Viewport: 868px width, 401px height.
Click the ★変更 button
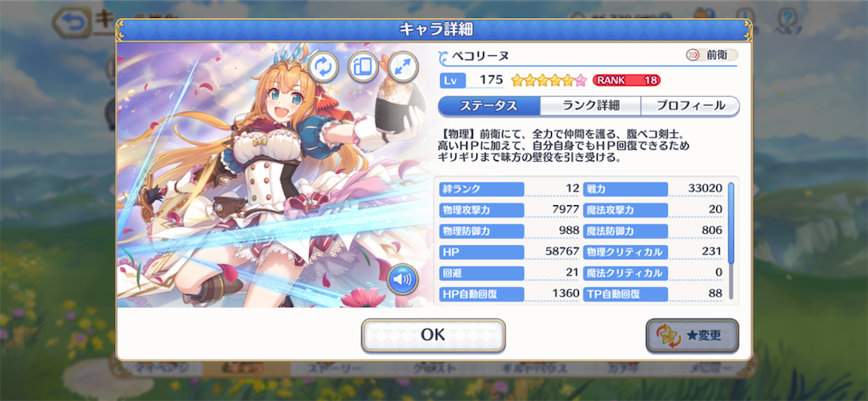click(692, 336)
